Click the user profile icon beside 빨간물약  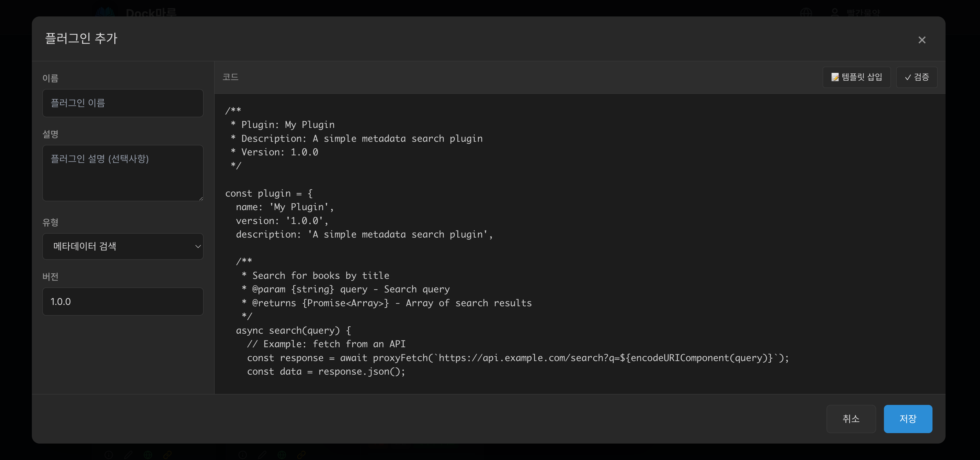(835, 13)
